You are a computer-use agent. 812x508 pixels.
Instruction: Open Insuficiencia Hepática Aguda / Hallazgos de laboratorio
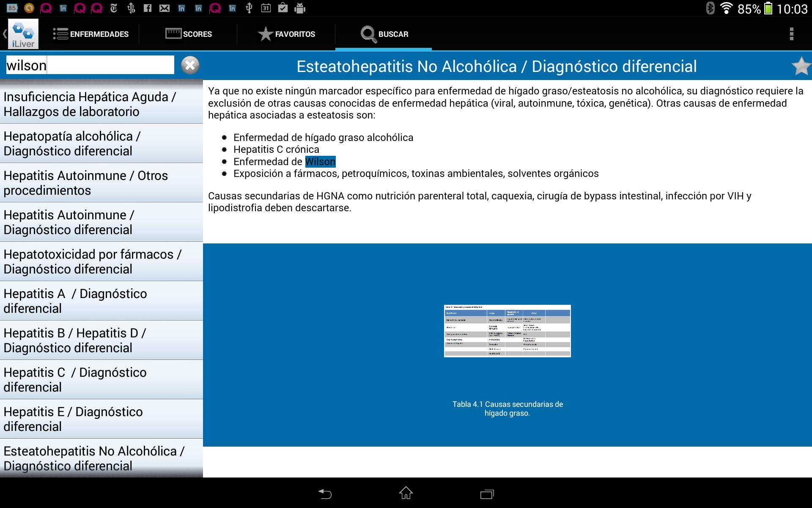tap(101, 104)
